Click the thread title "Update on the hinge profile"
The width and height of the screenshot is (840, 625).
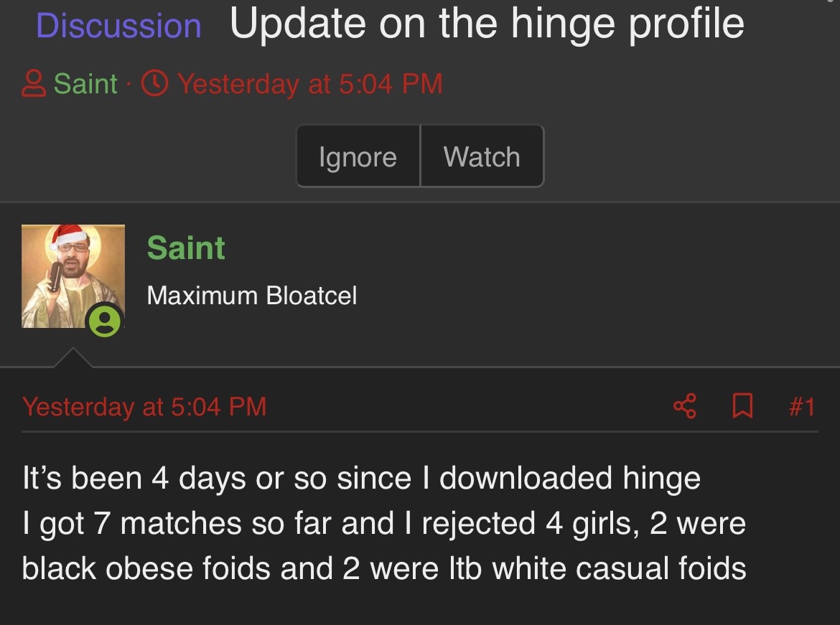tap(487, 23)
